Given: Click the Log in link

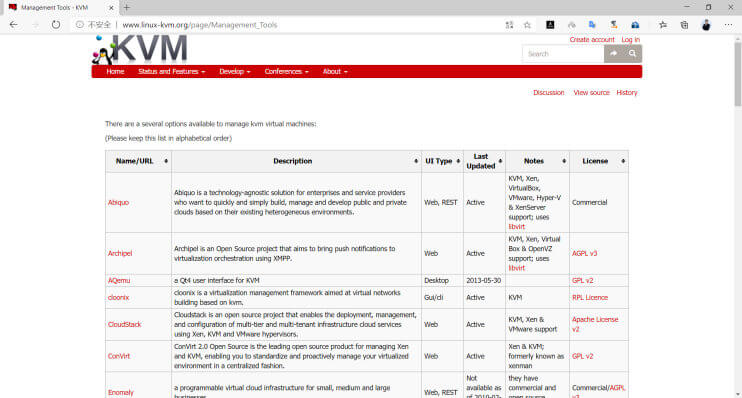Looking at the screenshot, I should [x=630, y=40].
